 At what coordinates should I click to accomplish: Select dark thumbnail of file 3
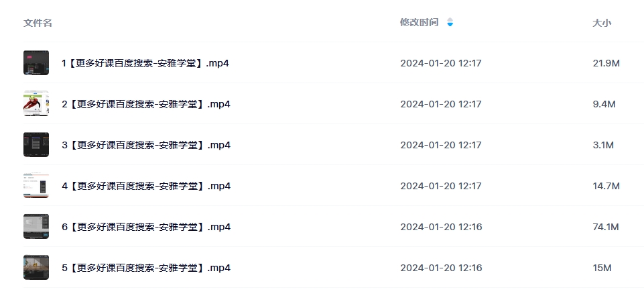click(x=36, y=144)
